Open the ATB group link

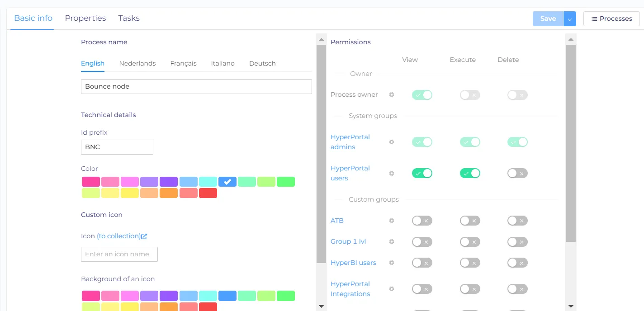(337, 221)
